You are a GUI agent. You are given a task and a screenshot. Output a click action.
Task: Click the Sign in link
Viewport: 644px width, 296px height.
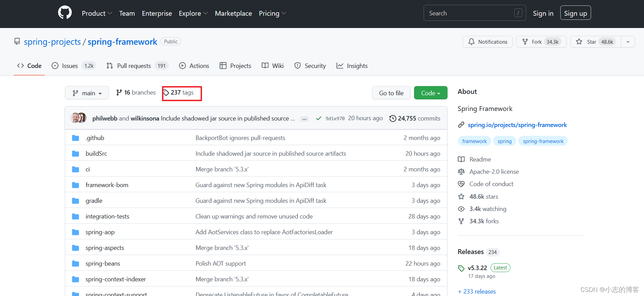[543, 13]
